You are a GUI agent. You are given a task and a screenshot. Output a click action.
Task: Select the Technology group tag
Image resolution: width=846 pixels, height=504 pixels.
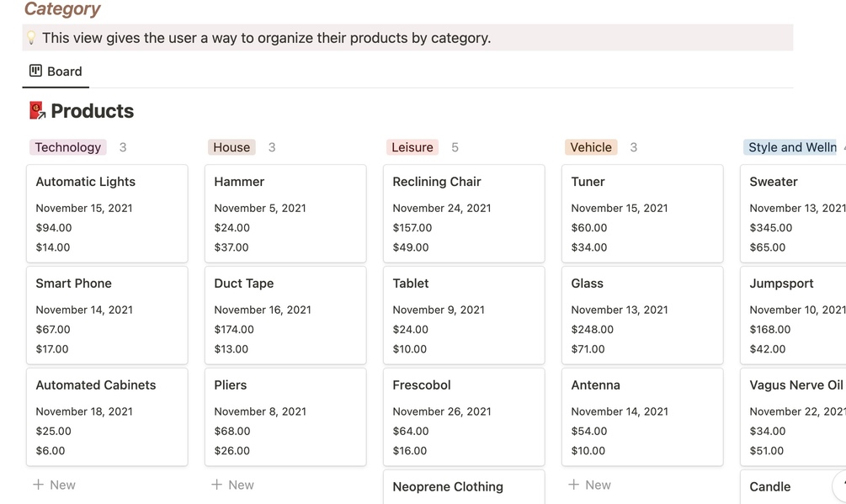pyautogui.click(x=68, y=147)
